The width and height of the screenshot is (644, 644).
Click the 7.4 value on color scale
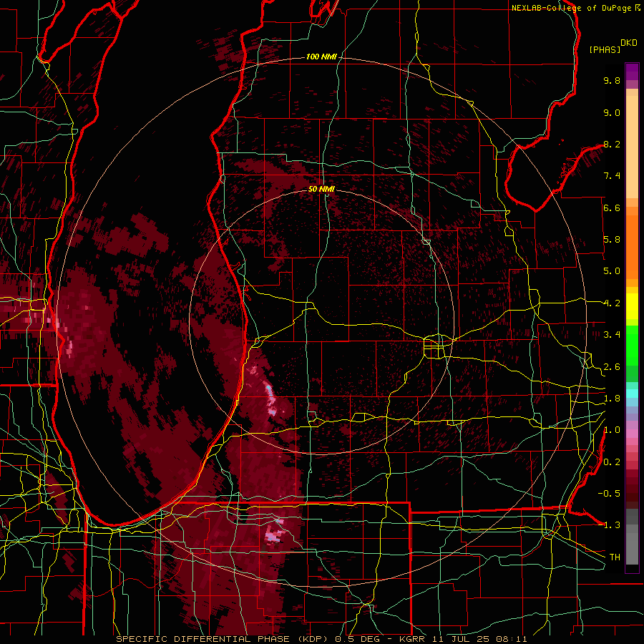(x=612, y=176)
